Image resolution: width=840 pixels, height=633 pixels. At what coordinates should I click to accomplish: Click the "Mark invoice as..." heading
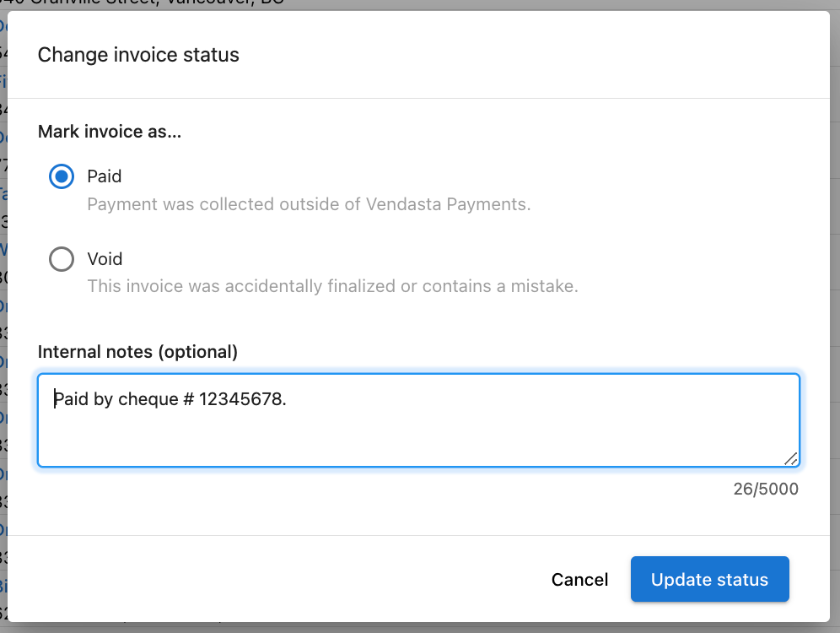pyautogui.click(x=110, y=132)
